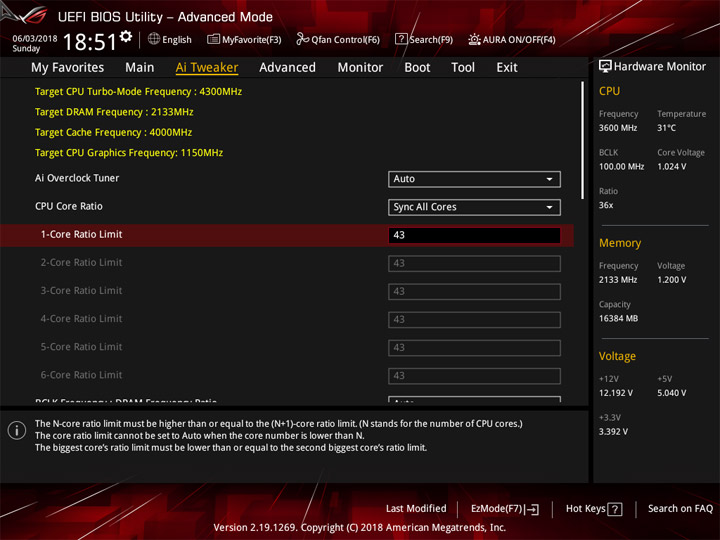Click the Ai Overclock Tuner label
Viewport: 720px width, 540px height.
click(x=77, y=178)
